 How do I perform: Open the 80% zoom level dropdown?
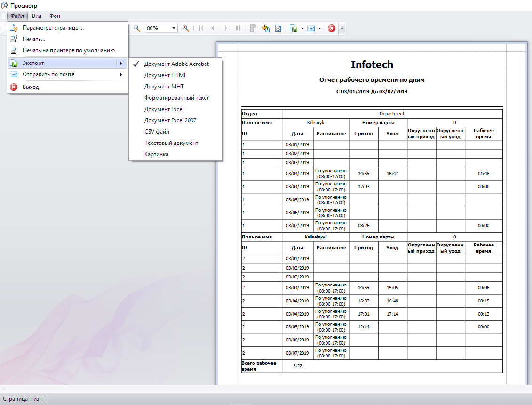(174, 28)
